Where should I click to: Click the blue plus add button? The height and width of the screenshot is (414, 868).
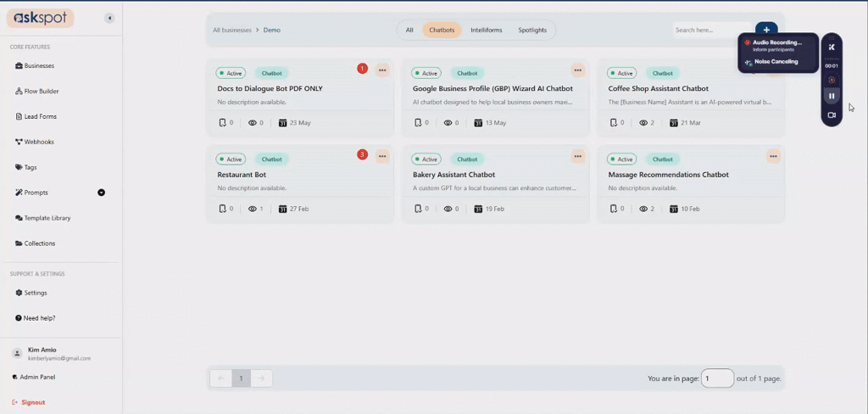(x=766, y=29)
